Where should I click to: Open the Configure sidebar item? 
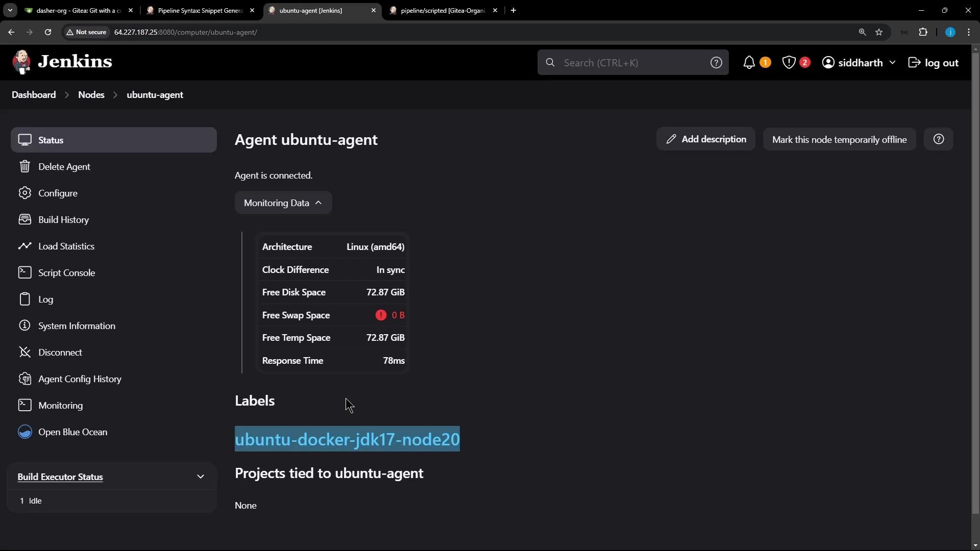pos(114,193)
